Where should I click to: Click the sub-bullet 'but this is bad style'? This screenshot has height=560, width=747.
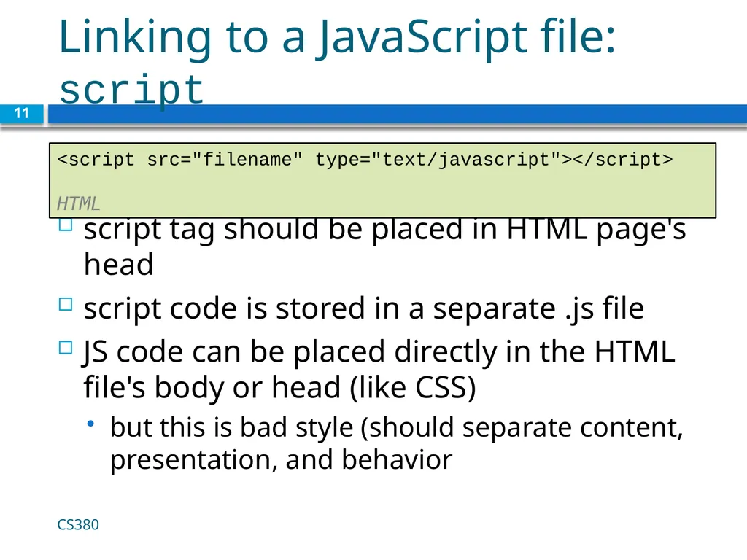(396, 443)
